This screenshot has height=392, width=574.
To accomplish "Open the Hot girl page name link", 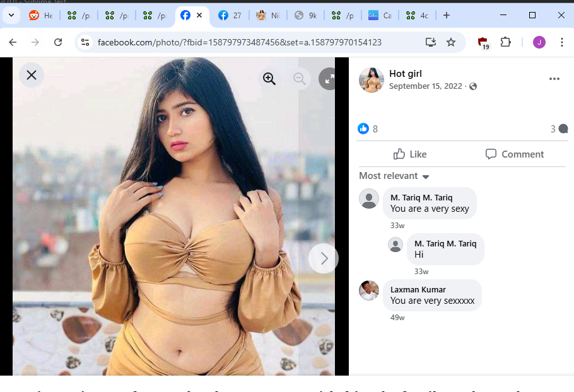I will [405, 74].
